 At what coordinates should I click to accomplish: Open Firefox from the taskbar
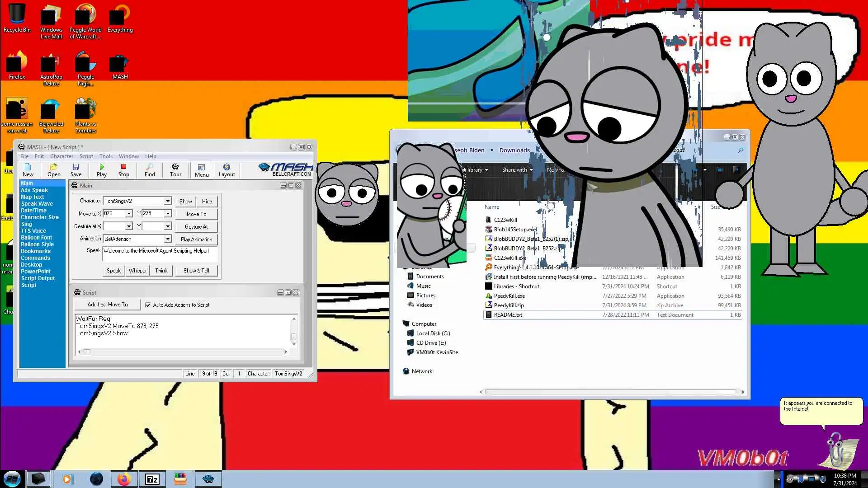pos(124,479)
